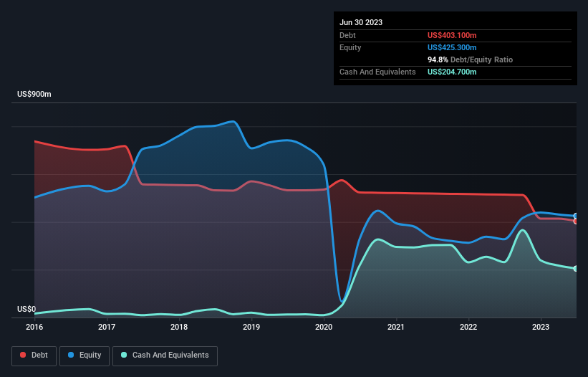This screenshot has height=377, width=588.
Task: Click the US$204.700m cash value
Action: [x=452, y=72]
